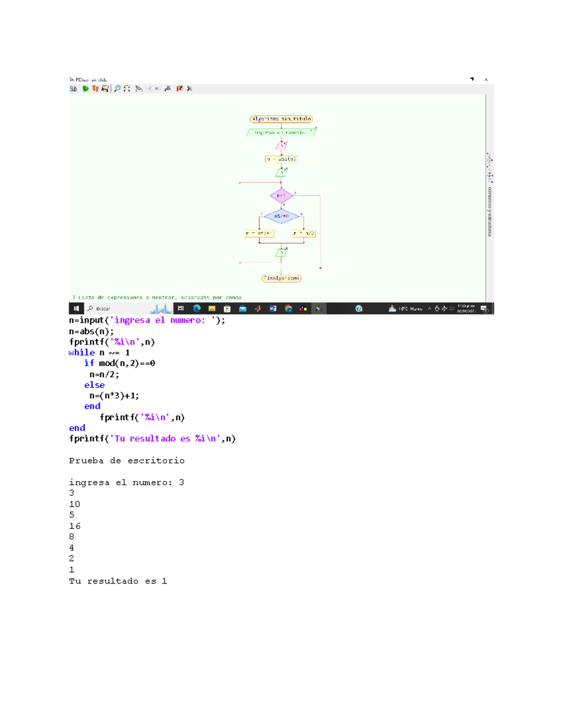
Task: Launch Google Chrome from the taskbar
Action: 289,308
